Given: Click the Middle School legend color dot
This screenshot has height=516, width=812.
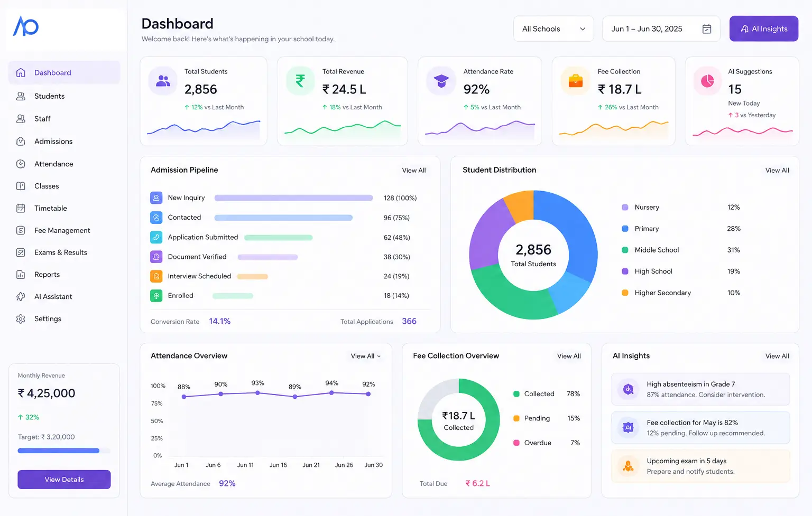Looking at the screenshot, I should click(625, 250).
